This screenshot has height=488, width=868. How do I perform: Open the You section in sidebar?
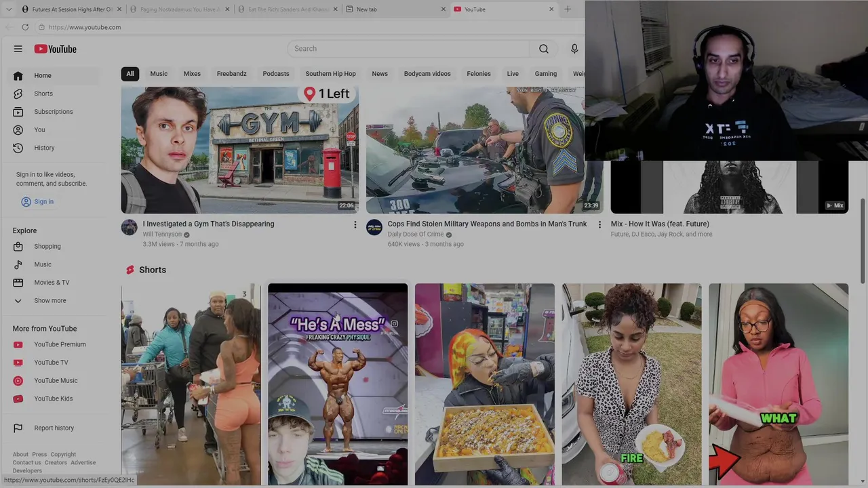coord(54,129)
